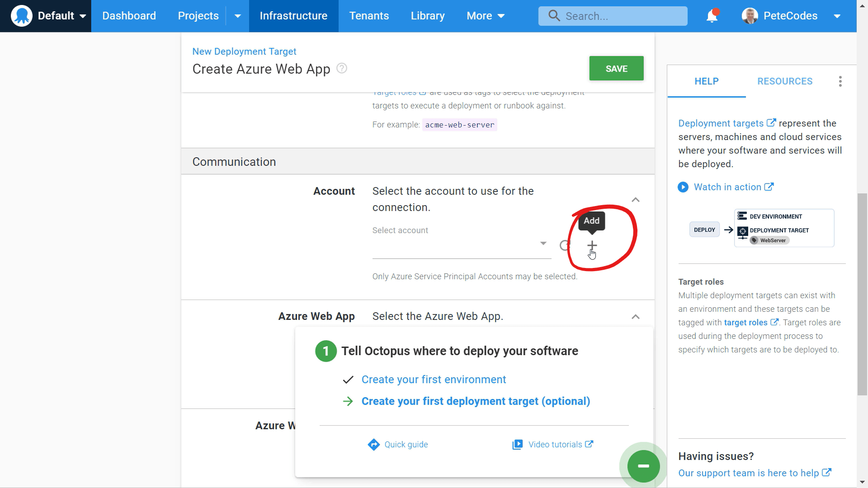Click the search magnifier icon

coord(554,16)
